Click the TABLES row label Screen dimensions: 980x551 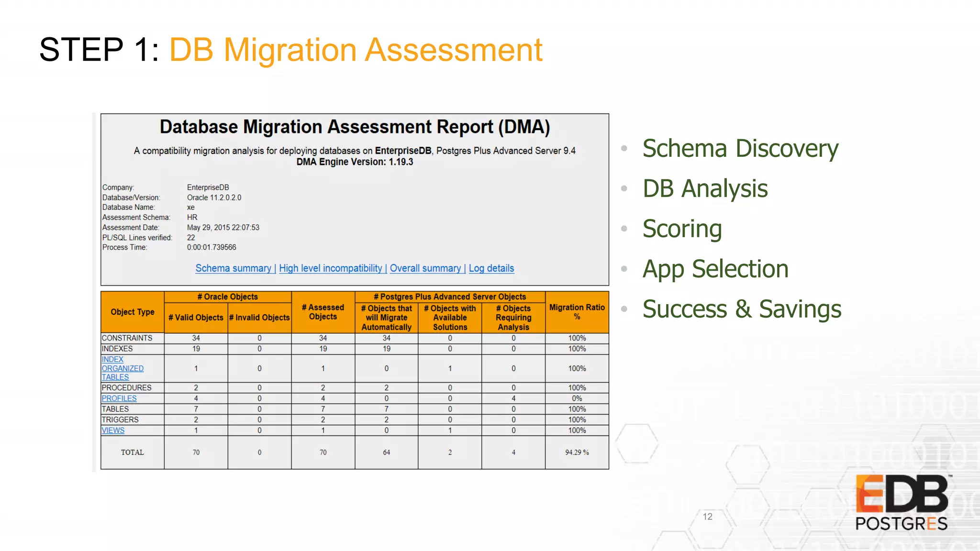pyautogui.click(x=115, y=409)
